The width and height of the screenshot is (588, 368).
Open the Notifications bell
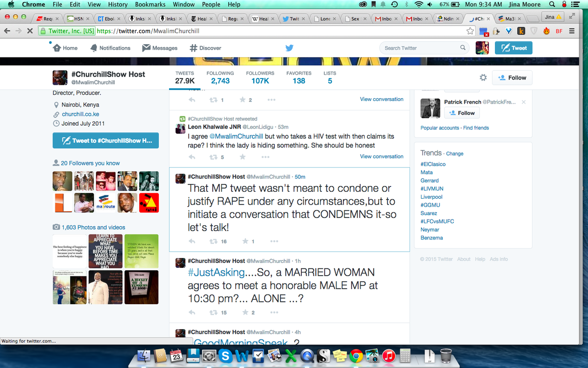coord(110,48)
